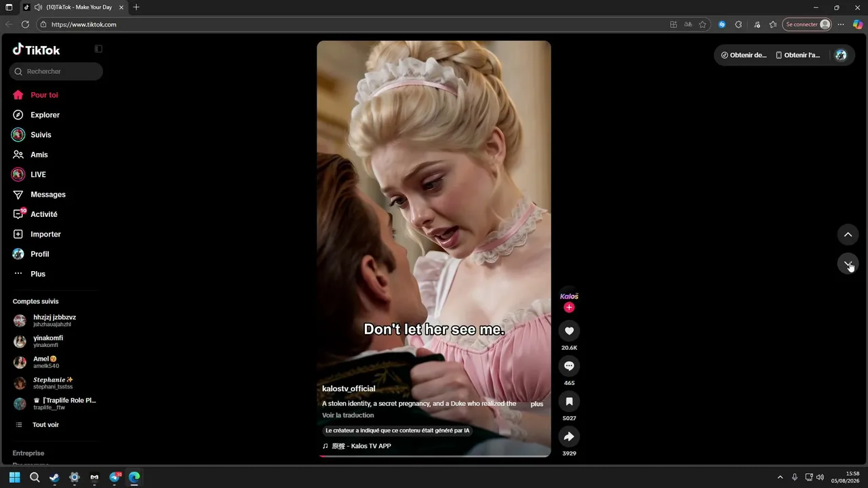Add this page to favorites with the star
The image size is (868, 488).
point(703,24)
